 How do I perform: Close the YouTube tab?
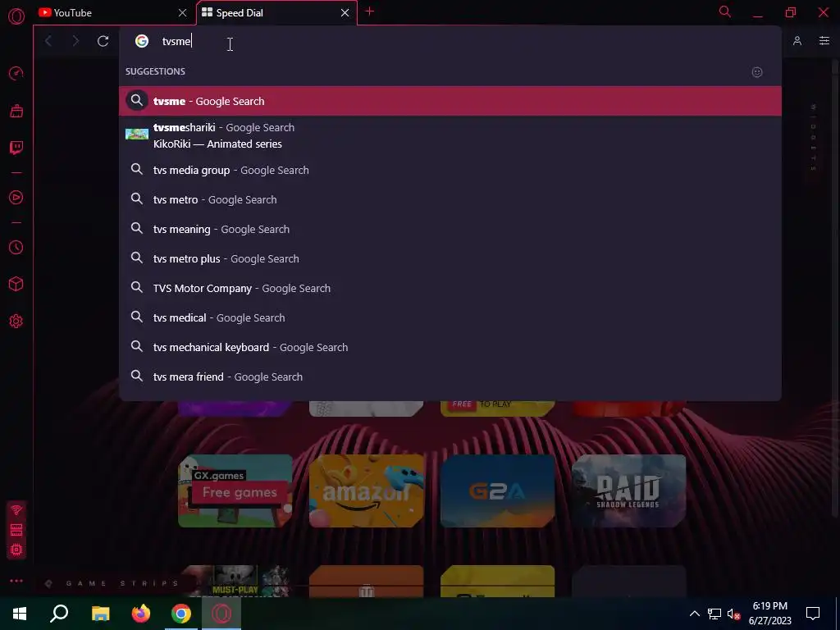click(182, 13)
